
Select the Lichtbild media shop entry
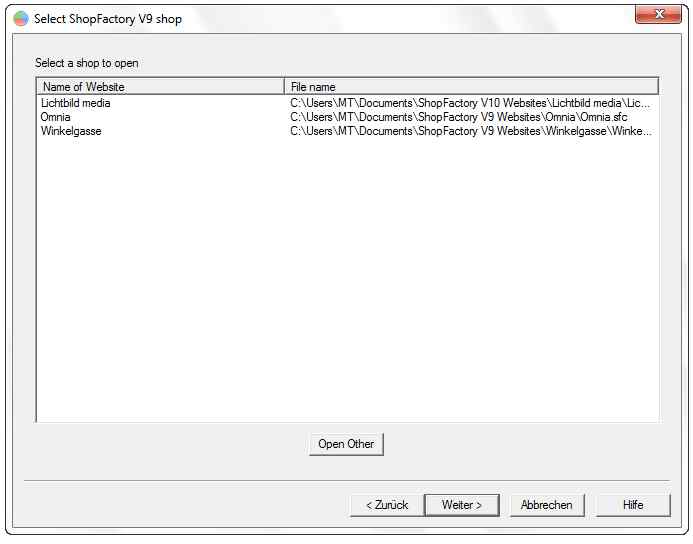pyautogui.click(x=76, y=103)
